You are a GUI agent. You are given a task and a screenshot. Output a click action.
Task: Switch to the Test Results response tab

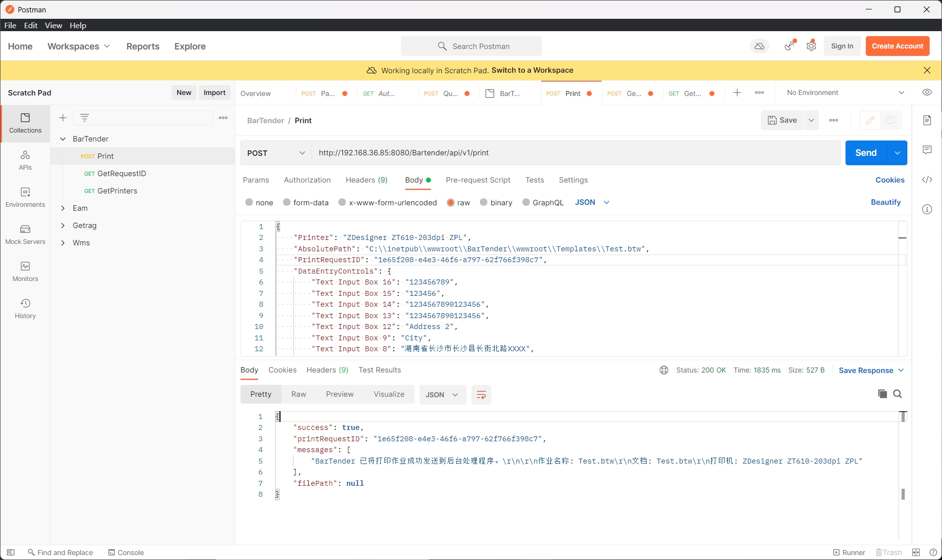coord(379,370)
